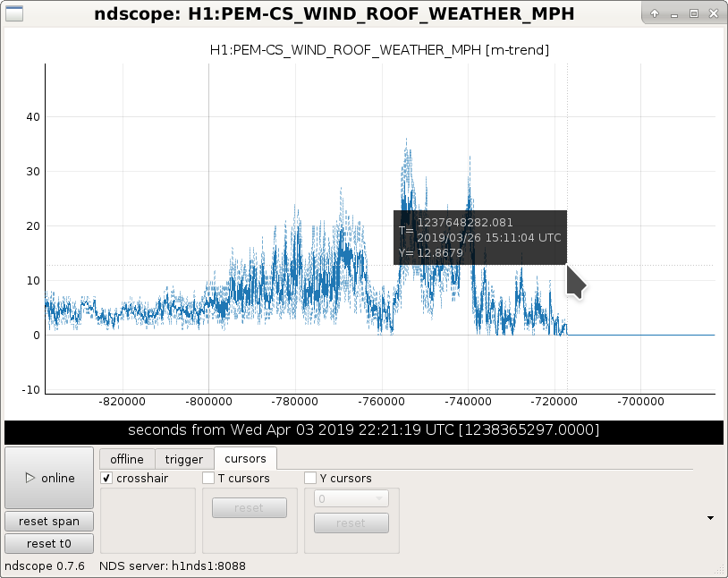This screenshot has width=728, height=578.
Task: Click the reset t0 button
Action: click(x=49, y=544)
